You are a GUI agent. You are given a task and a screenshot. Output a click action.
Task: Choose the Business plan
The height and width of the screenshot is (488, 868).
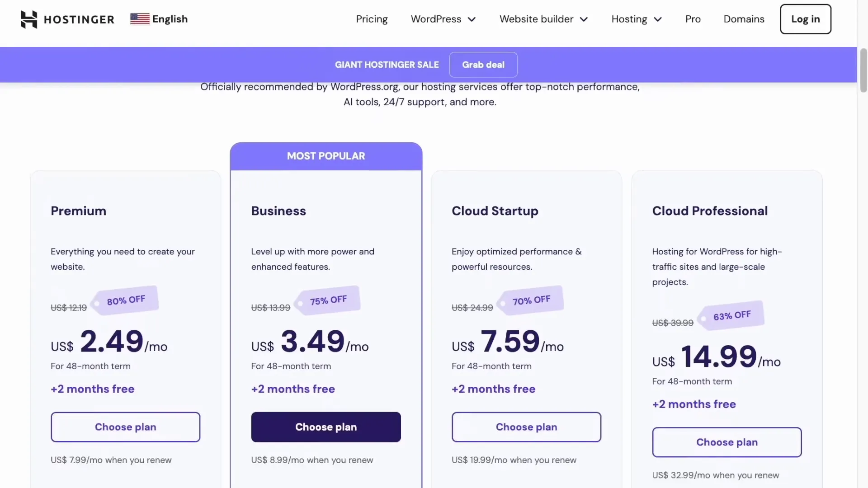326,427
